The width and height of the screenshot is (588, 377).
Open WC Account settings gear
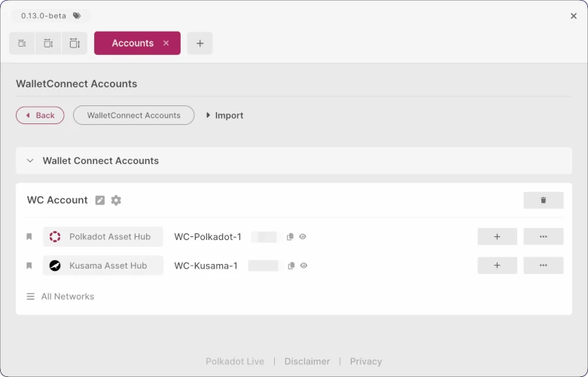(x=116, y=200)
